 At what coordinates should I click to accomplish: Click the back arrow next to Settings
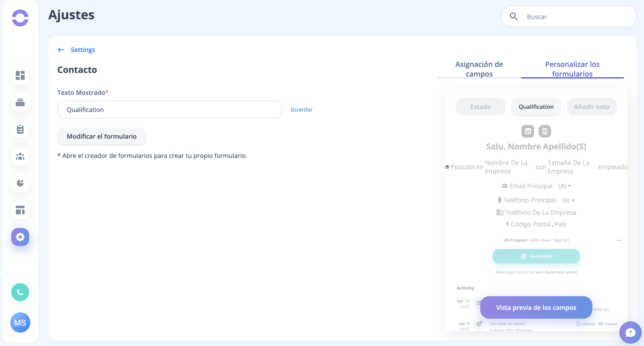61,50
